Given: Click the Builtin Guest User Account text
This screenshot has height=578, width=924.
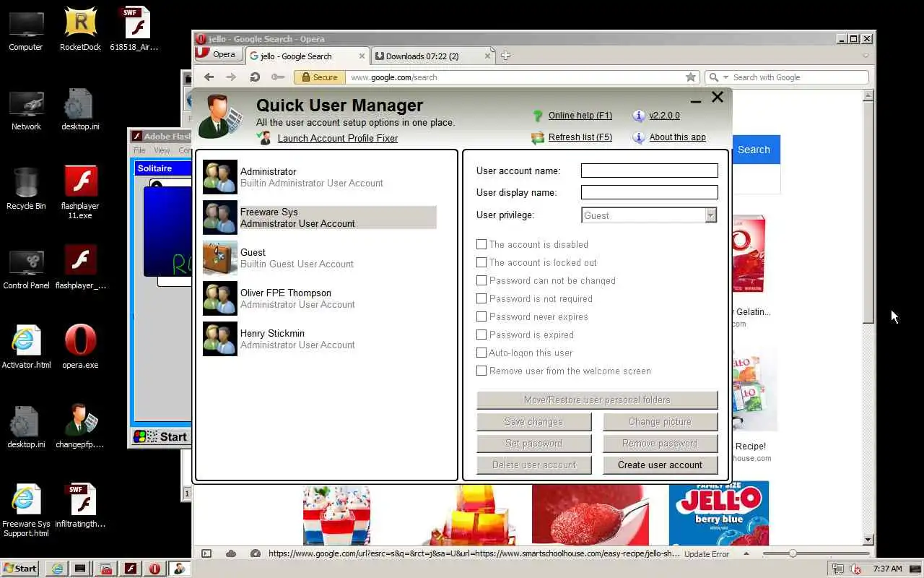Looking at the screenshot, I should tap(297, 264).
